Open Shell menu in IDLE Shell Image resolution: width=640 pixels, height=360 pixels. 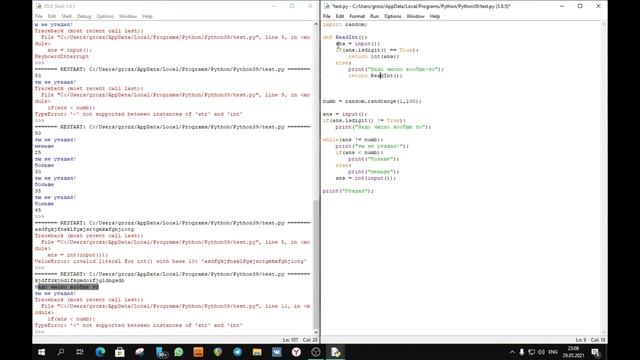click(x=67, y=16)
